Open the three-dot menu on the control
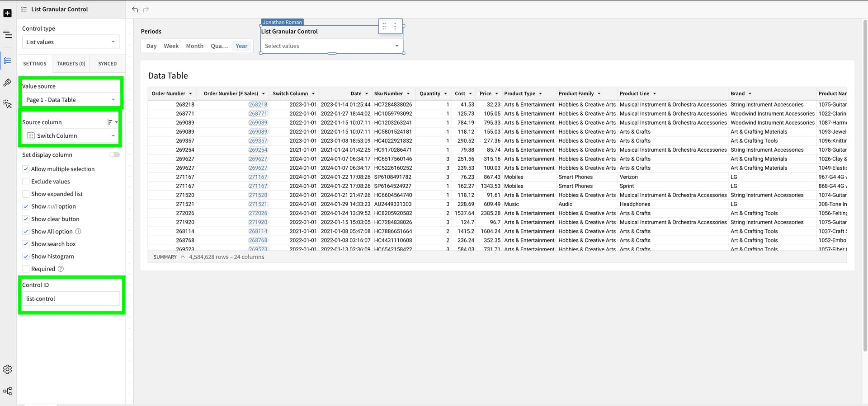Viewport: 868px width, 406px height. point(395,26)
